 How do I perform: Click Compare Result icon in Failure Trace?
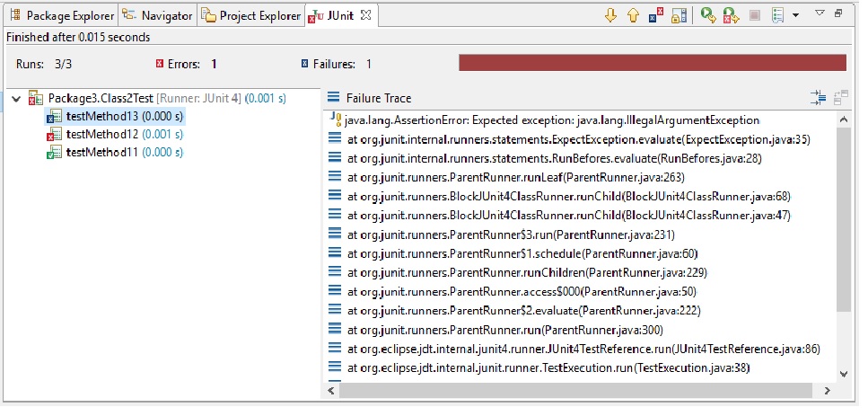click(x=841, y=99)
